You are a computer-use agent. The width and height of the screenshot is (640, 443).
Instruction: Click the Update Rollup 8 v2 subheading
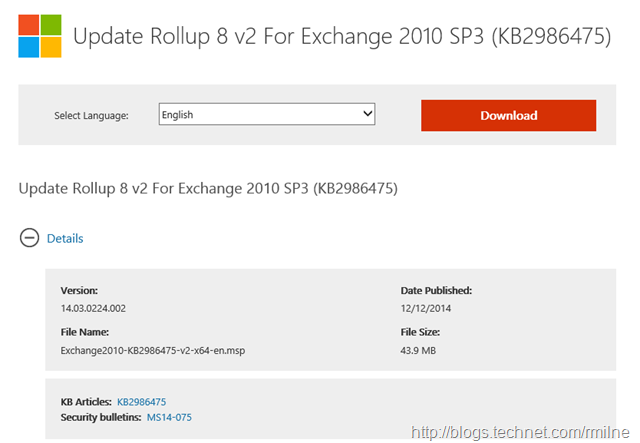point(208,189)
